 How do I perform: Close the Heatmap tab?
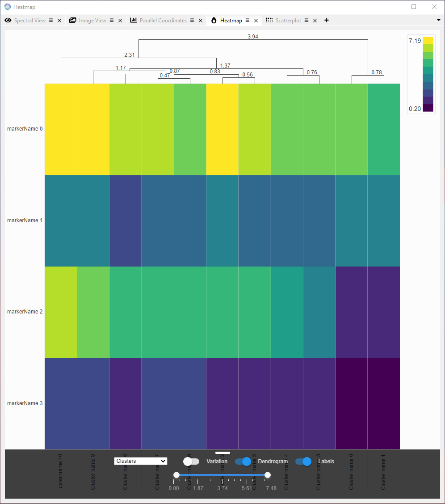256,21
